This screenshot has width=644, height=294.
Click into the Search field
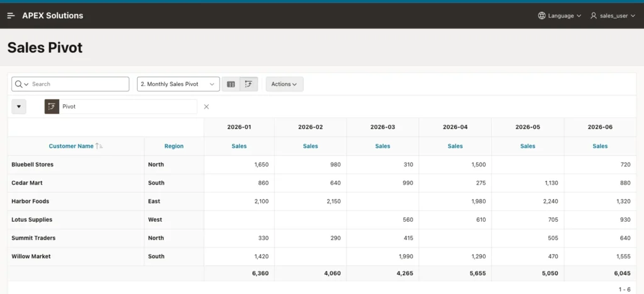click(x=79, y=84)
